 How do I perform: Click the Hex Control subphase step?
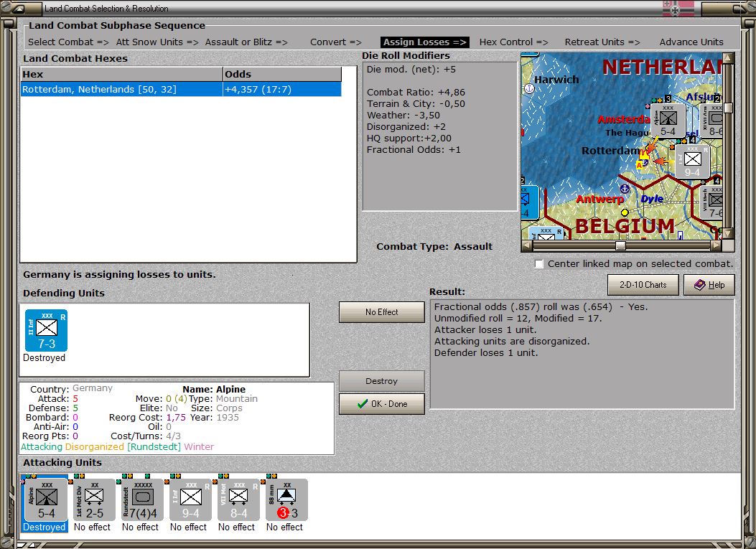(513, 42)
